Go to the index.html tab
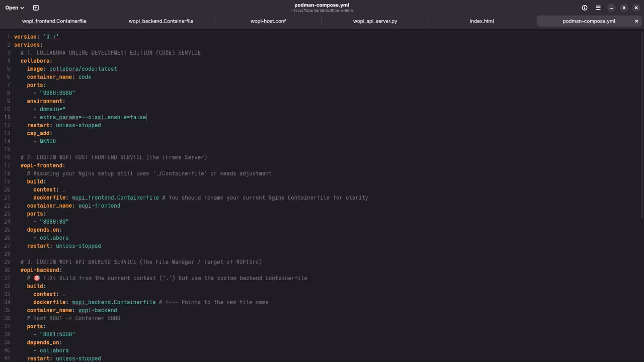 (x=481, y=21)
